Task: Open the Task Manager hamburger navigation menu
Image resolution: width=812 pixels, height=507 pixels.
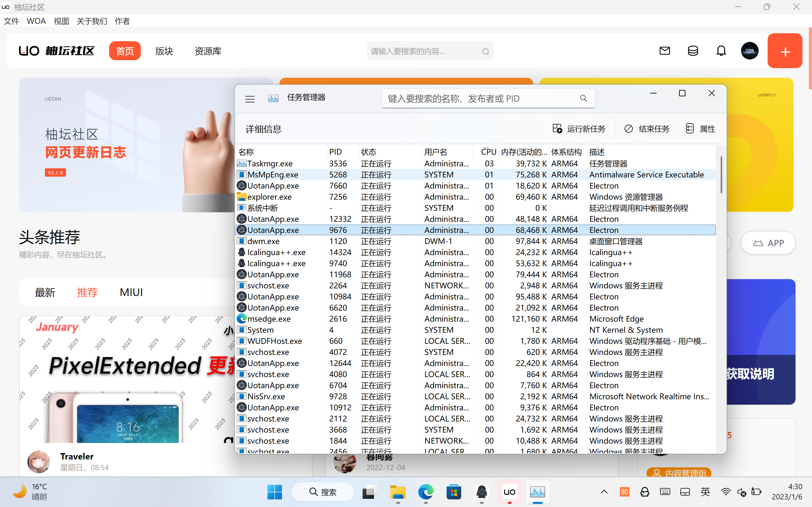Action: pos(250,99)
